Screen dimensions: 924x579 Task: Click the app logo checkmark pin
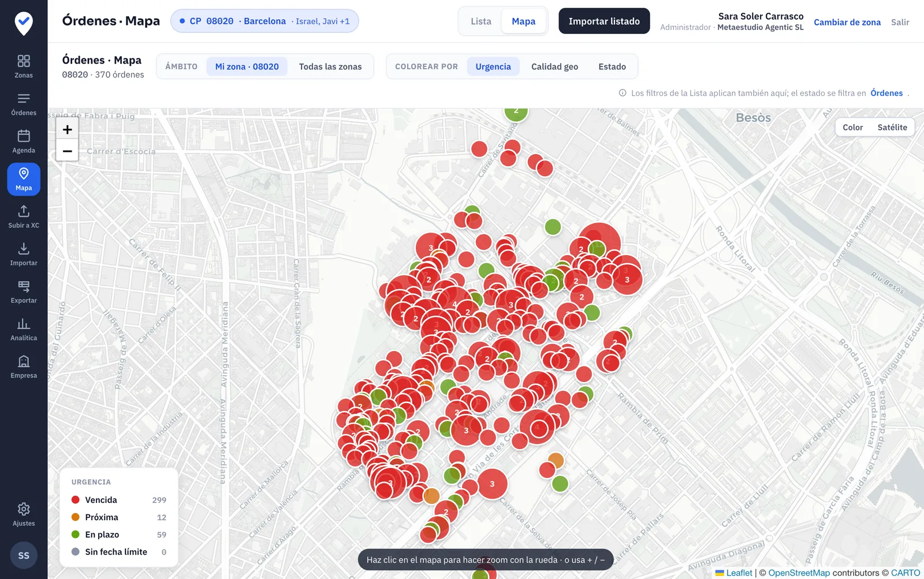24,23
